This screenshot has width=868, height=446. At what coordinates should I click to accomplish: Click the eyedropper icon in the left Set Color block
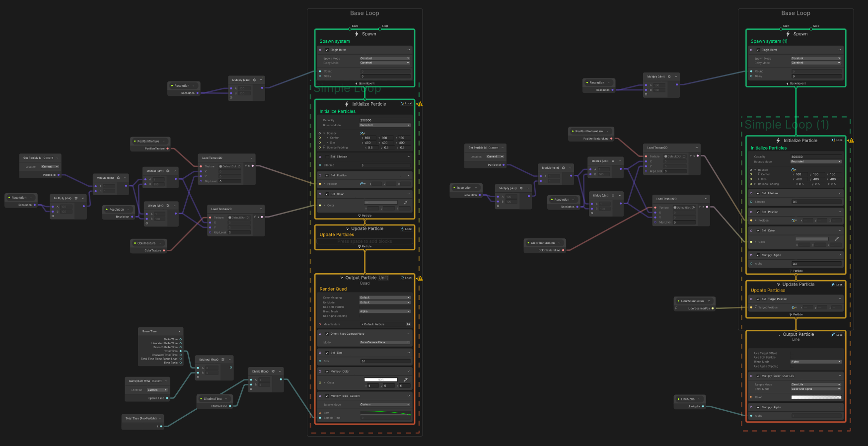point(406,203)
